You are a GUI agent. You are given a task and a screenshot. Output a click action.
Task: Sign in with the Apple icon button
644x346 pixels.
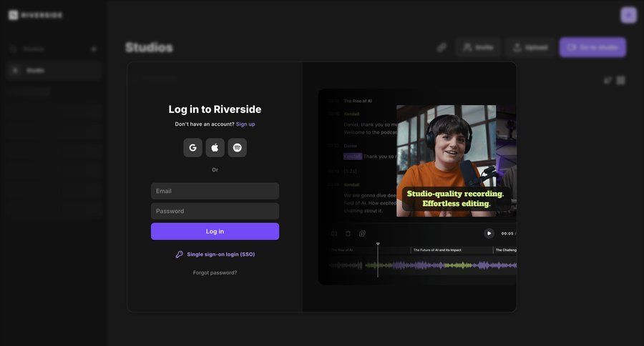215,148
